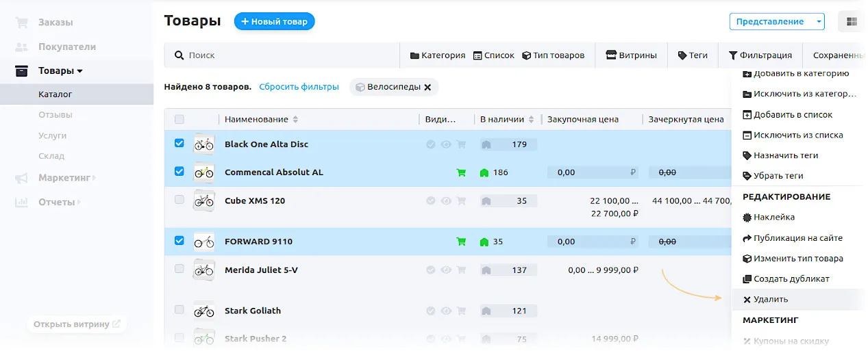Click the checkmark status icon for Cube XMS 120
Screen dimensions: 868x351
(x=431, y=201)
